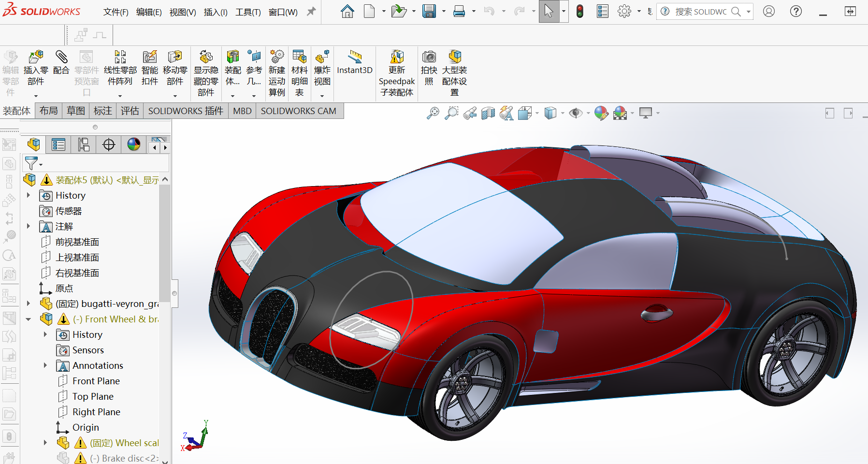
Task: Open the 工具(T) menu
Action: click(x=248, y=12)
